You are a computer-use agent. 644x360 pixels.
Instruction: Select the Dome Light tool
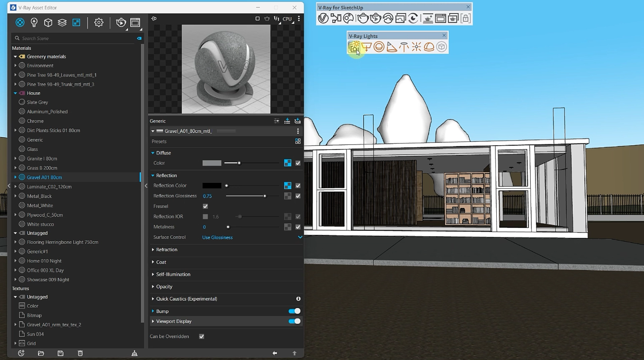pyautogui.click(x=429, y=47)
